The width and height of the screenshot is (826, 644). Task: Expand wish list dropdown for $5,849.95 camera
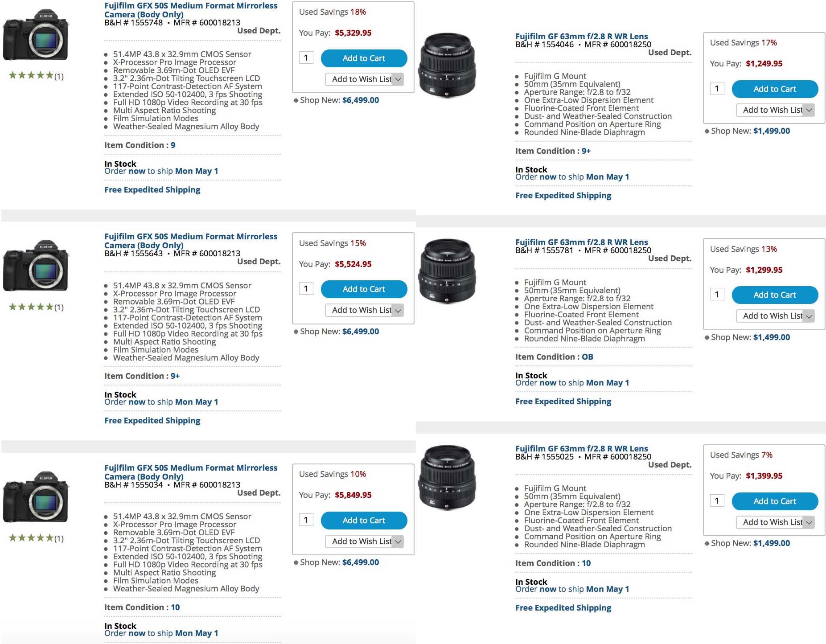tap(398, 541)
